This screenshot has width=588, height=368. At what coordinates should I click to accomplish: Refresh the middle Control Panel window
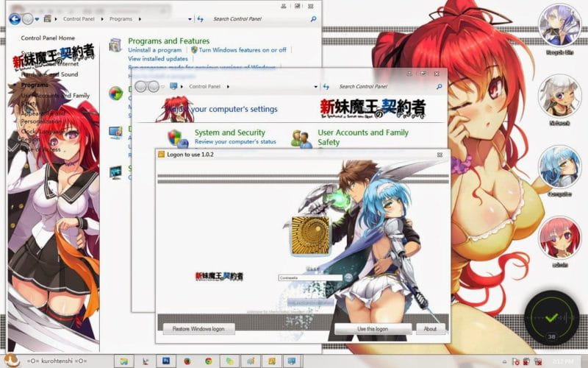[x=326, y=86]
